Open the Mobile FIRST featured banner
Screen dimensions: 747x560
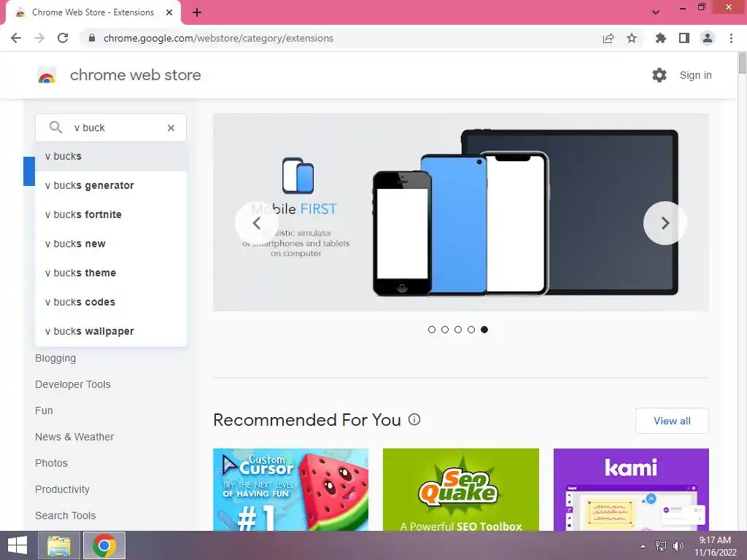coord(461,212)
